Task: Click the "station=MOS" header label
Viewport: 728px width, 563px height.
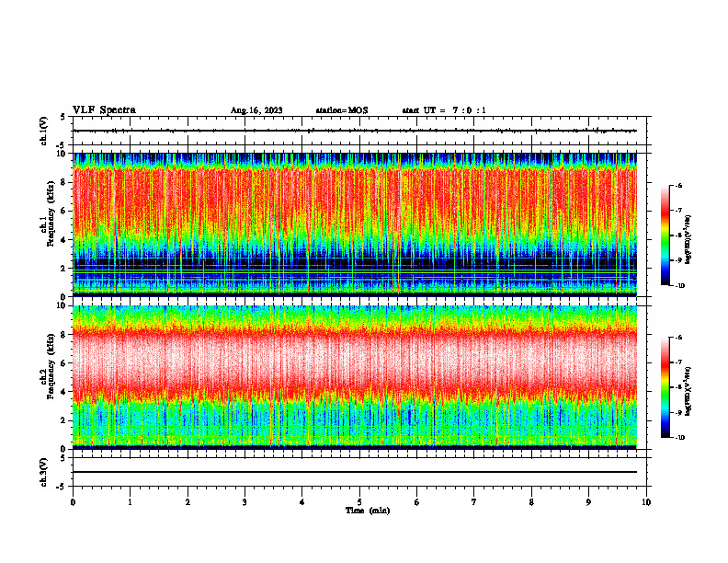Action: (342, 110)
